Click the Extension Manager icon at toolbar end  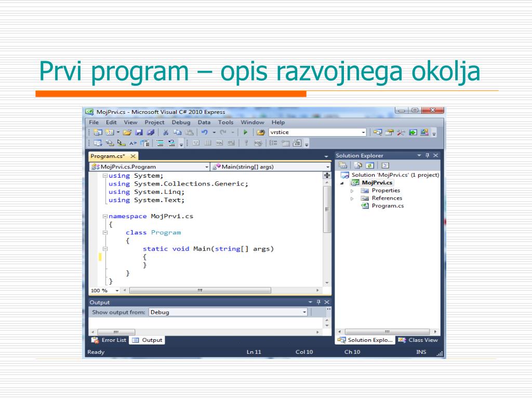pyautogui.click(x=424, y=132)
